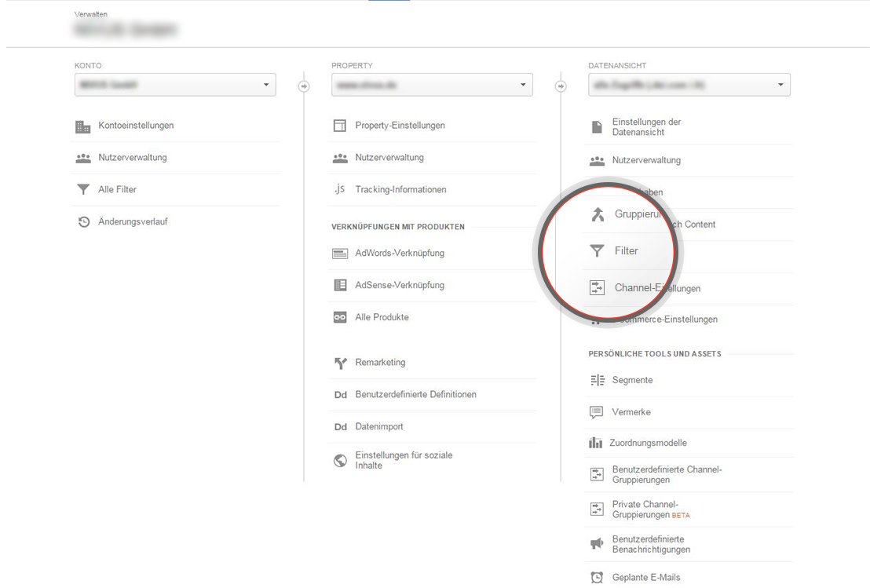Click the Private Channel-Gruppierungen icon
870x588 pixels.
[597, 509]
